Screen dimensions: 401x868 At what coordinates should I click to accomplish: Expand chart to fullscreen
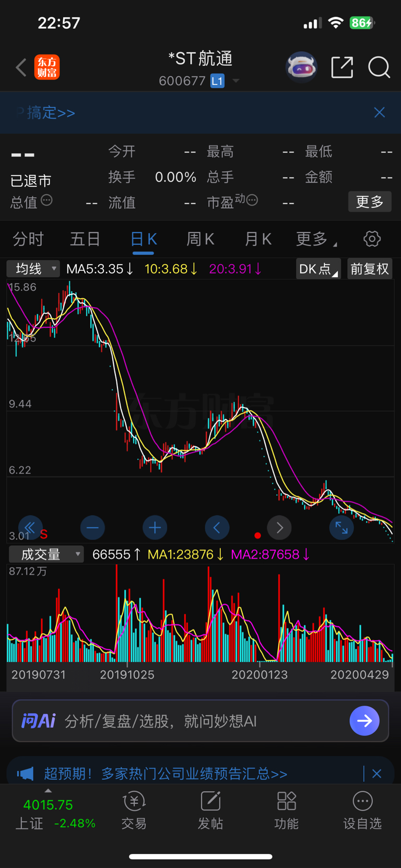coord(341,528)
